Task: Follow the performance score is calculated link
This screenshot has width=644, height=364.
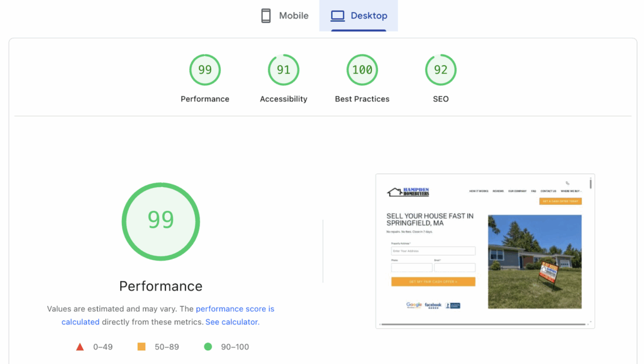Action: pyautogui.click(x=235, y=309)
